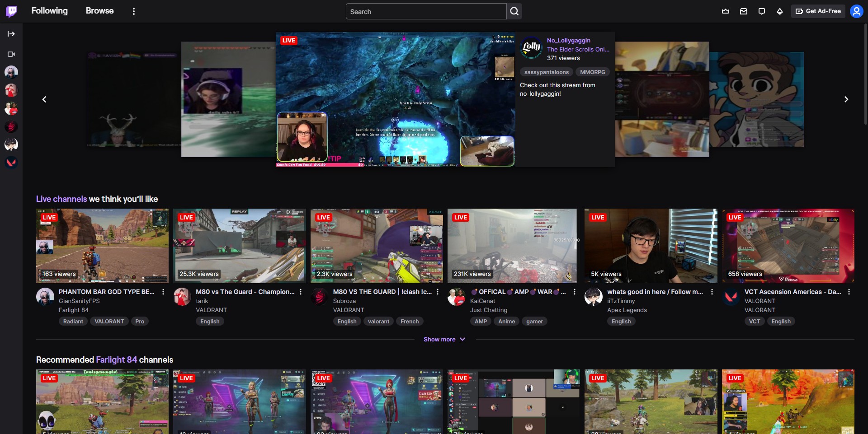This screenshot has width=868, height=434.
Task: Open Just Chatting category under KaiCenat
Action: (489, 310)
